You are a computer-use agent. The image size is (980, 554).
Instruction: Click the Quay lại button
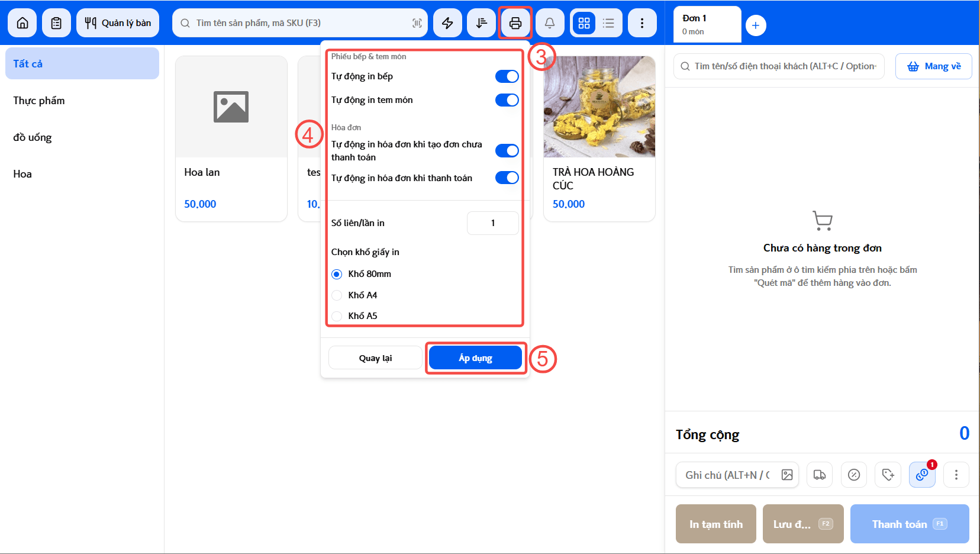[375, 358]
